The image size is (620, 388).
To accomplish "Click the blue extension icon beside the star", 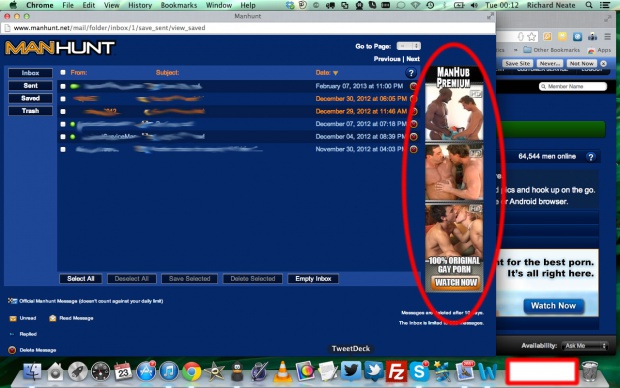I will tap(577, 37).
